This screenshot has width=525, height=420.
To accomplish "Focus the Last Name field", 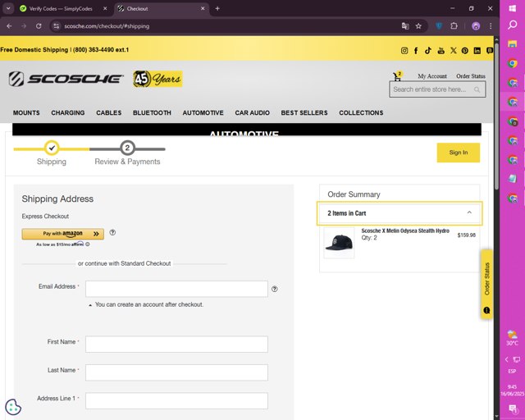I will (176, 372).
